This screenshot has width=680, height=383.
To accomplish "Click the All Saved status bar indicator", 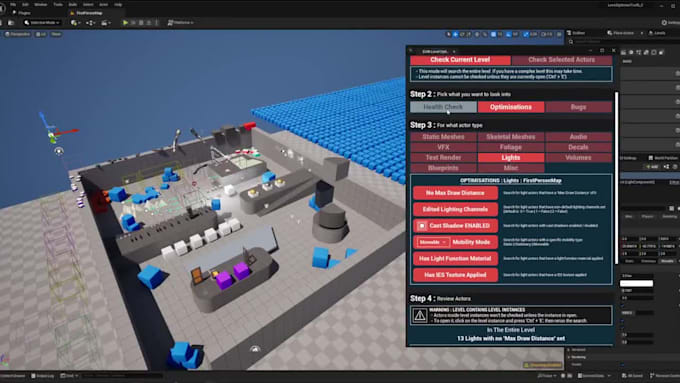I will pos(632,376).
